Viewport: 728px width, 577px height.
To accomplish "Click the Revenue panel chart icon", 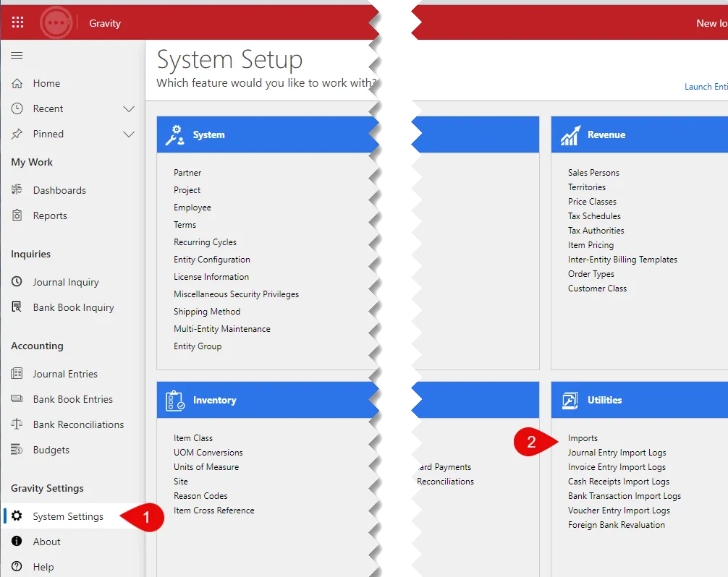I will [570, 135].
